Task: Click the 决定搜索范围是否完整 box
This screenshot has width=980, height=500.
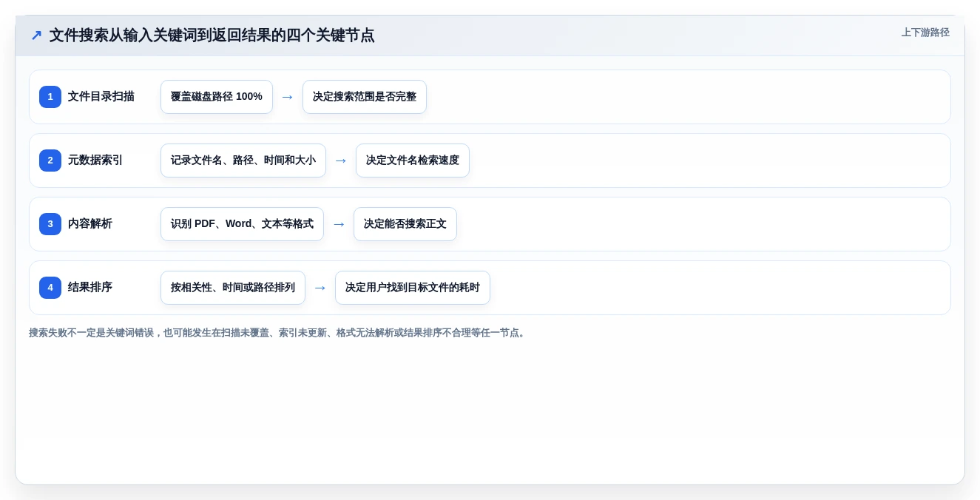Action: pos(365,97)
